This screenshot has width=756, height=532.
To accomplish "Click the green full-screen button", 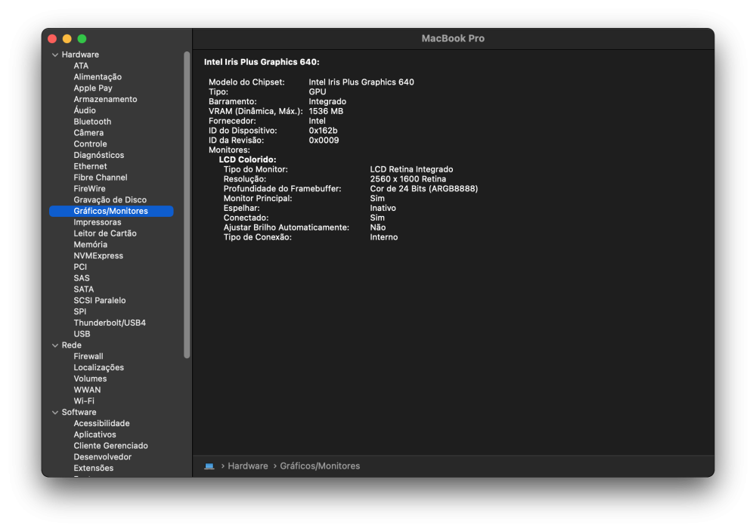I will pos(82,39).
